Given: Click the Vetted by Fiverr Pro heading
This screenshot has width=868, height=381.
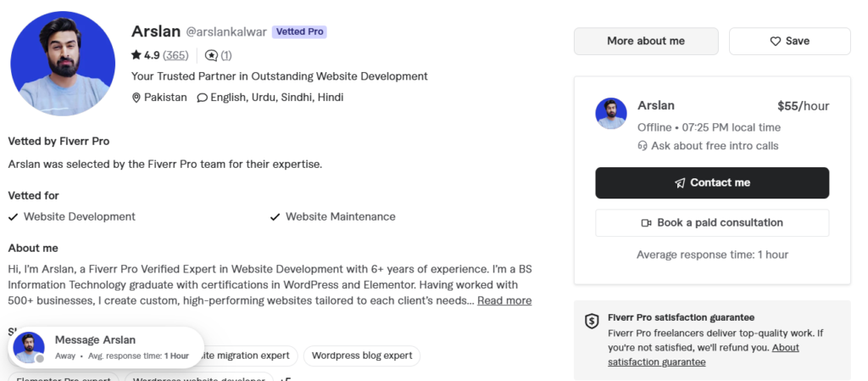Looking at the screenshot, I should click(x=58, y=141).
